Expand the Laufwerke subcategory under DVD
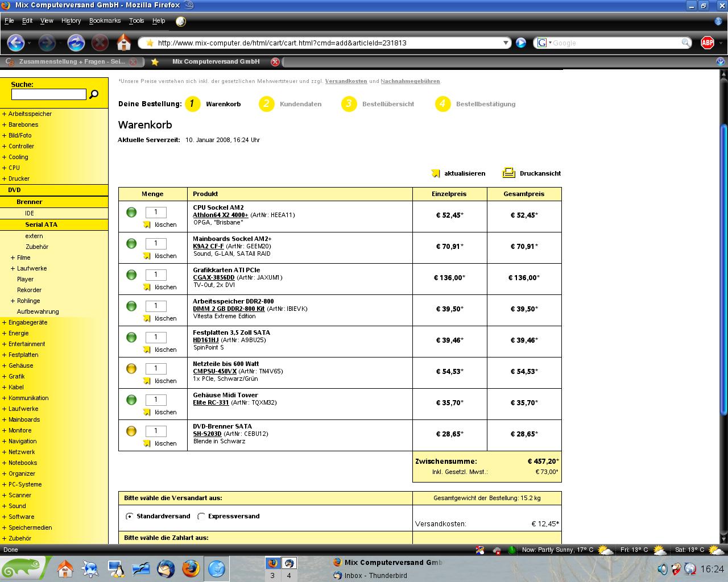Image resolution: width=728 pixels, height=582 pixels. 13,268
